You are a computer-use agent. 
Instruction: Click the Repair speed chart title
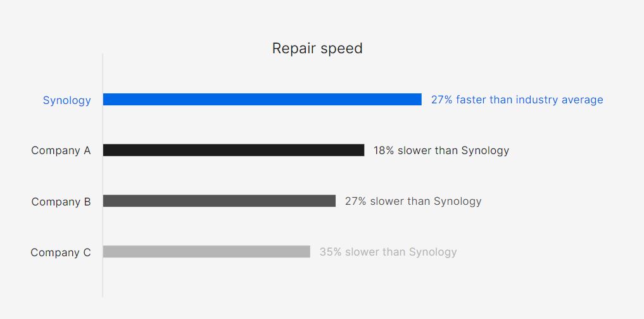click(317, 48)
